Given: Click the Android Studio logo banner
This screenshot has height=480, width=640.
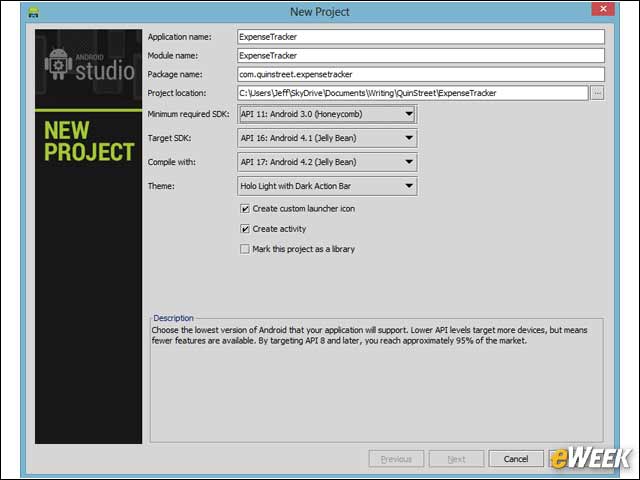Looking at the screenshot, I should click(89, 68).
